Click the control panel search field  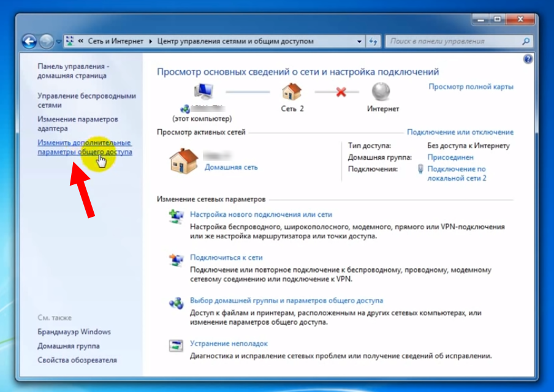[x=452, y=42]
